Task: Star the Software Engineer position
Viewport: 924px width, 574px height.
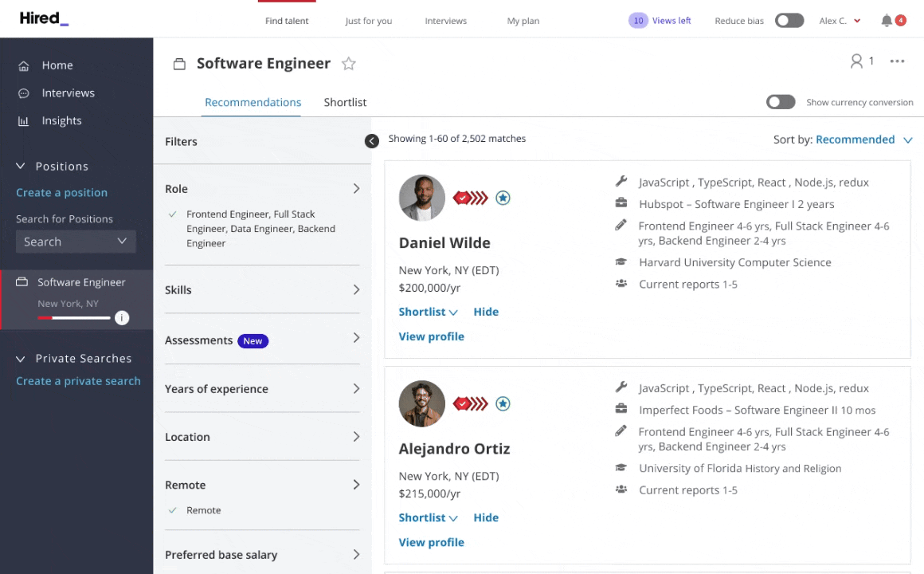Action: (348, 64)
